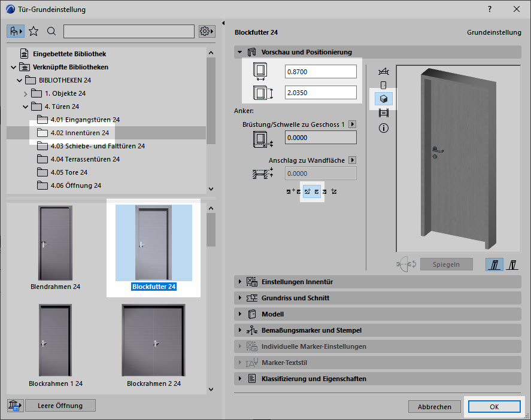Toggle the folder view mode button
Screen dimensions: 531x420
pyautogui.click(x=16, y=31)
